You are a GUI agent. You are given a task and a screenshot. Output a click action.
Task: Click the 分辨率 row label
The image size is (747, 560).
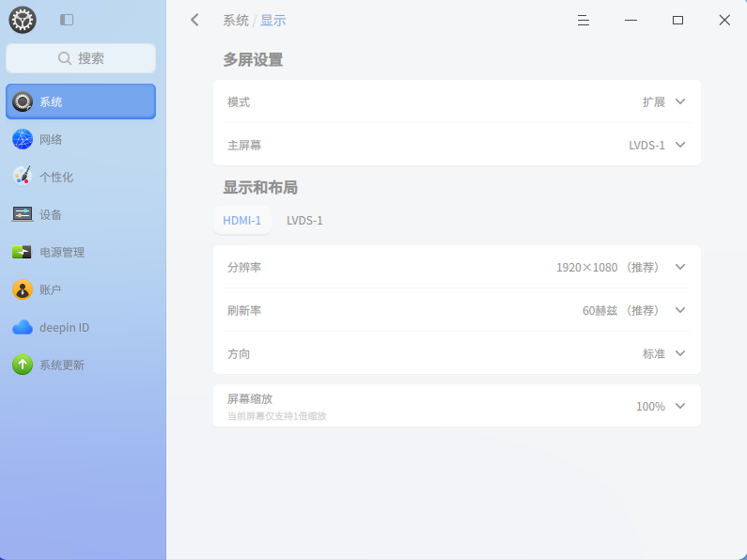(244, 267)
